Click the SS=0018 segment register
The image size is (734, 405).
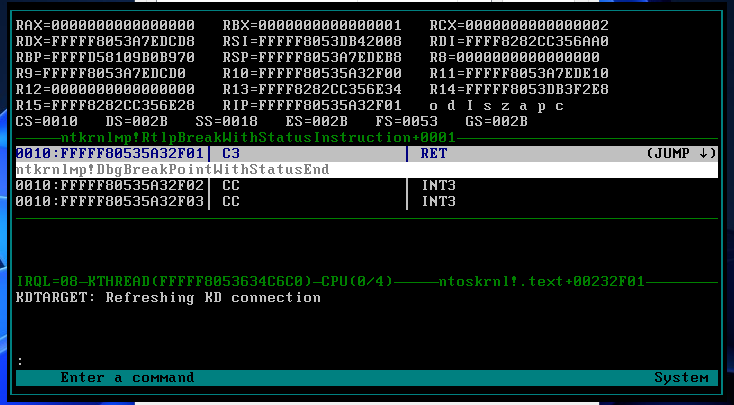[x=227, y=121]
